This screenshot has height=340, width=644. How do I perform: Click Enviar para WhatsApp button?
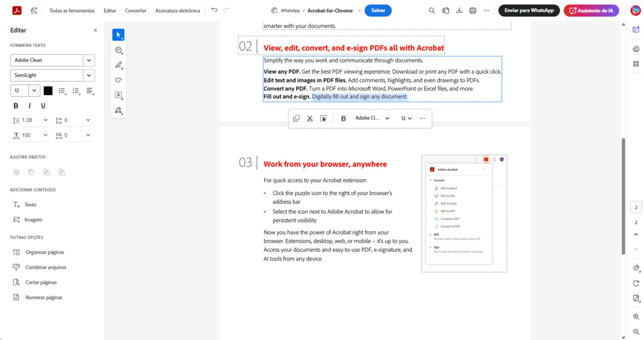[x=529, y=10]
